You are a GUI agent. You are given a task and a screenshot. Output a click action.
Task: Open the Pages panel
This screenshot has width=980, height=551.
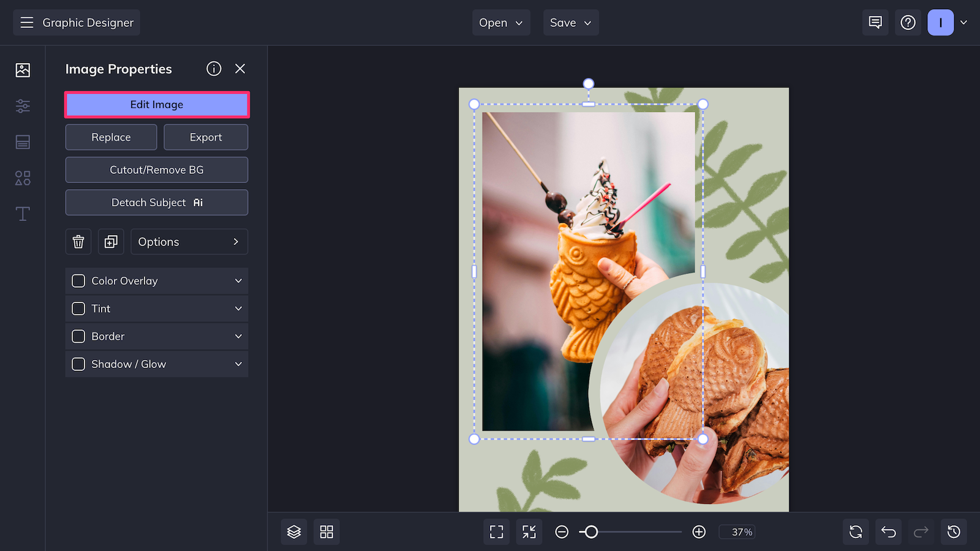point(22,142)
